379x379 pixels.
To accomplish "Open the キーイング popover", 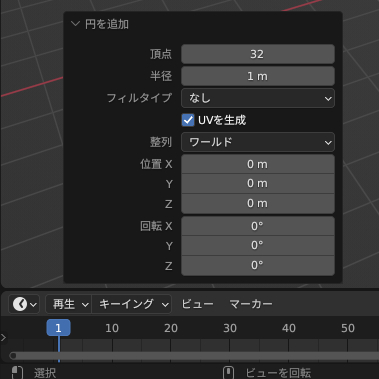I will (132, 304).
